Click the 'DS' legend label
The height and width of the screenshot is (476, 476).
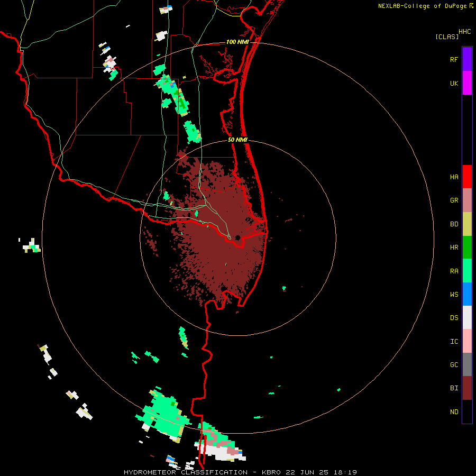(454, 318)
